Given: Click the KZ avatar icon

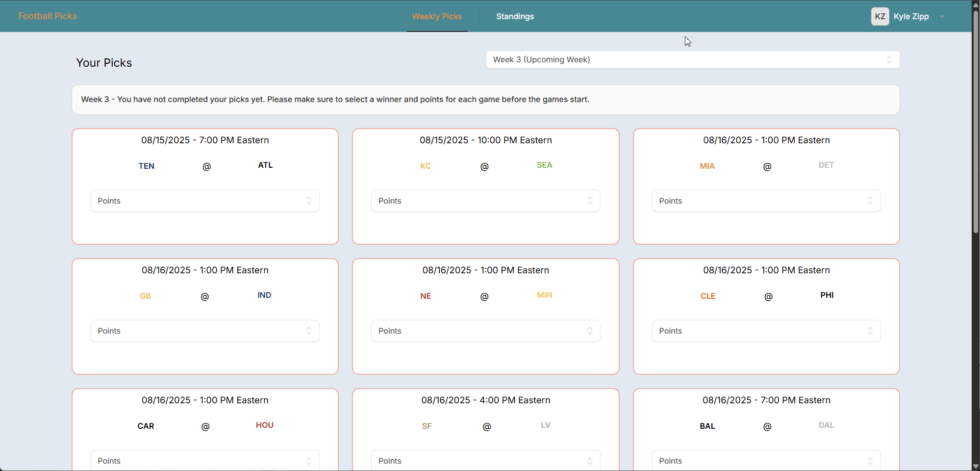Looking at the screenshot, I should pyautogui.click(x=880, y=16).
